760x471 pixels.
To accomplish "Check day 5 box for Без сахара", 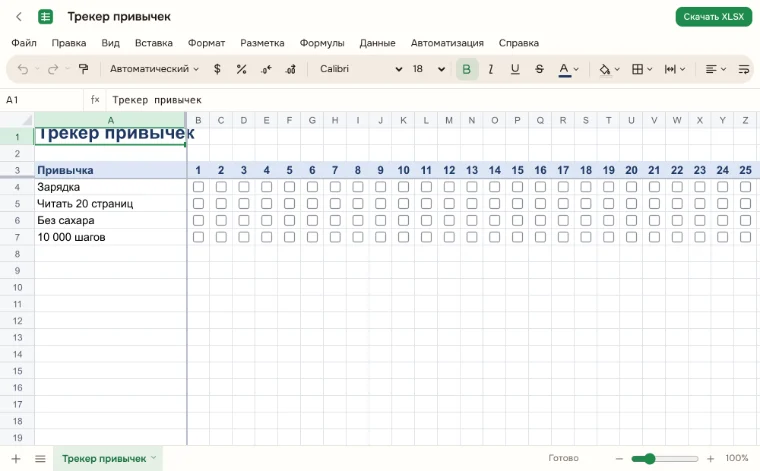I will pos(289,220).
